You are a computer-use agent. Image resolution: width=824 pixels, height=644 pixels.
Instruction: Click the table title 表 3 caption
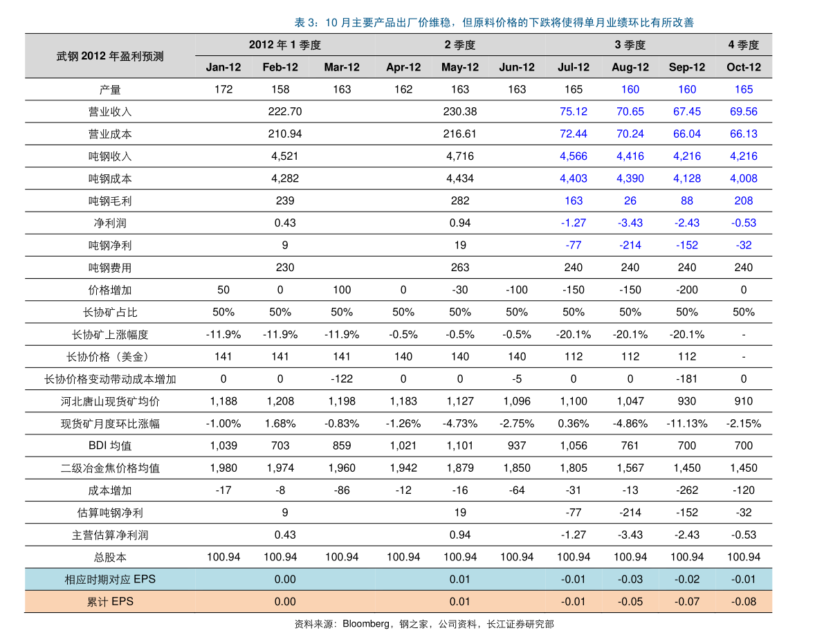coord(494,23)
